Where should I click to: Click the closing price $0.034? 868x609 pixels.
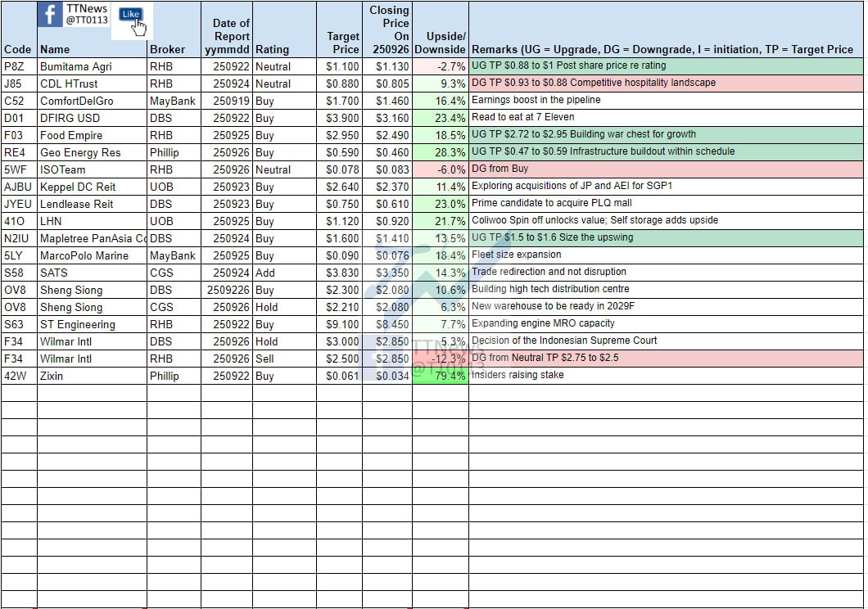pos(387,376)
